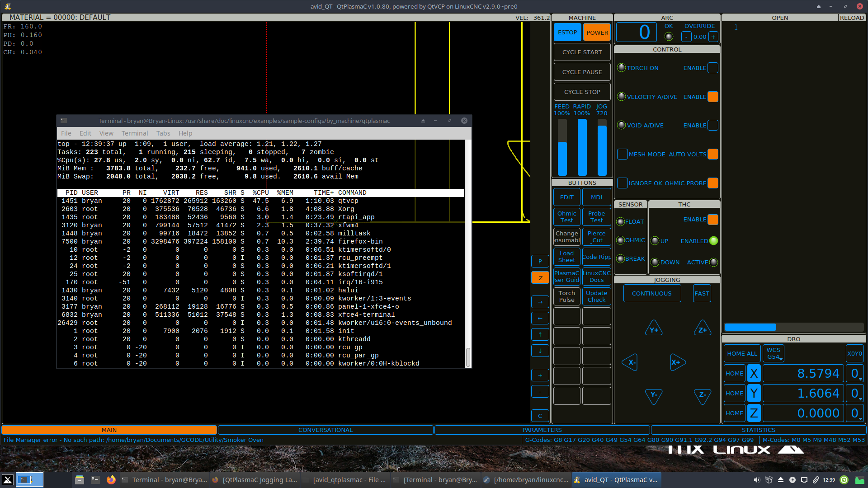The image size is (868, 488).
Task: Click the Probe Test button
Action: [x=597, y=217]
